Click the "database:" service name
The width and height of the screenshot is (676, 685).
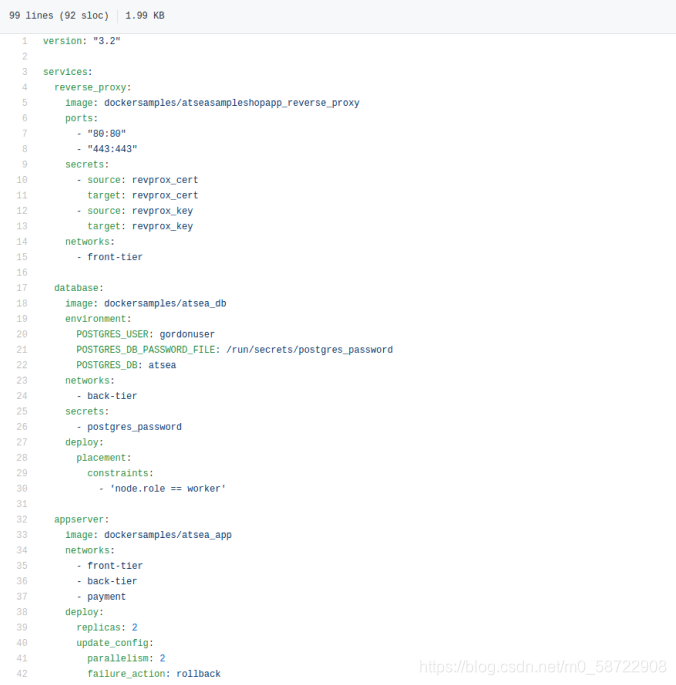[79, 288]
